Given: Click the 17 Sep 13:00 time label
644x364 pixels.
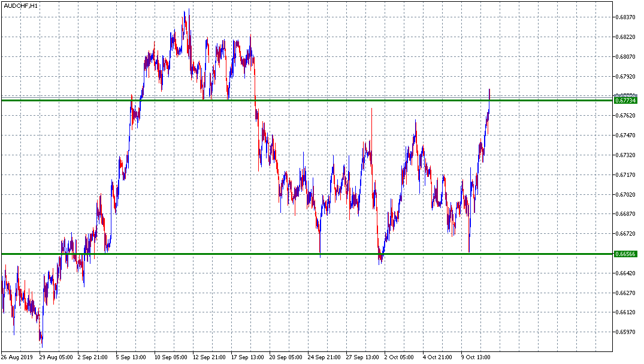Looking at the screenshot, I should [247, 357].
